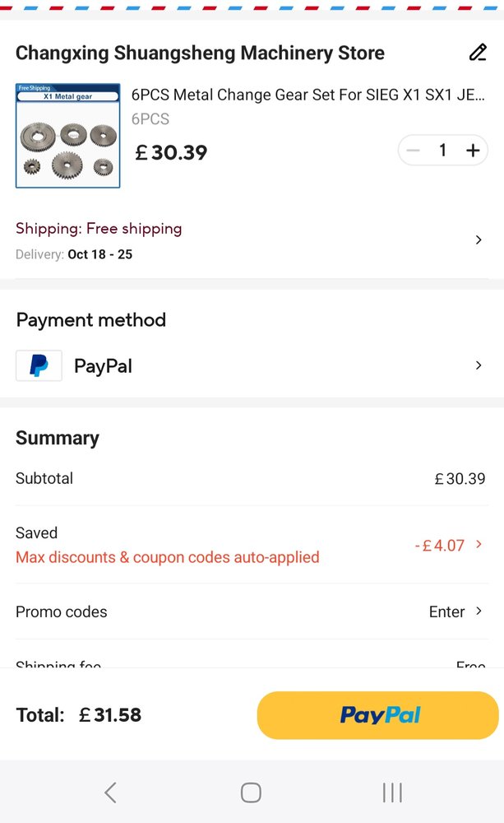Image resolution: width=504 pixels, height=823 pixels.
Task: Expand shipping options chevron
Action: tap(479, 239)
